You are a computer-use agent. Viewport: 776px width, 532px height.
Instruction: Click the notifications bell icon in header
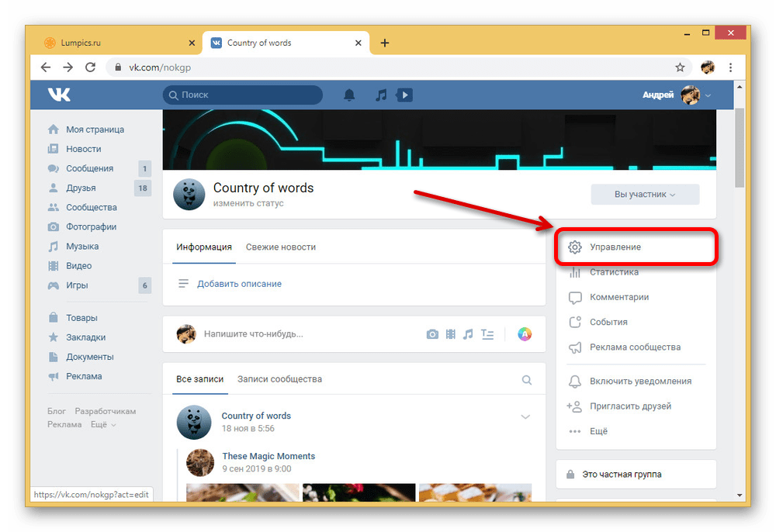click(x=349, y=95)
